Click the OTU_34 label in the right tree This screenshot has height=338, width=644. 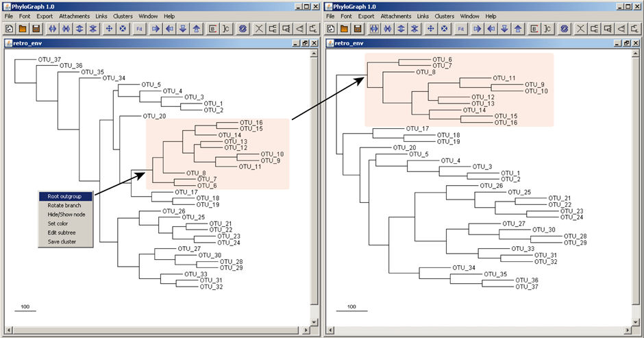[x=463, y=267]
